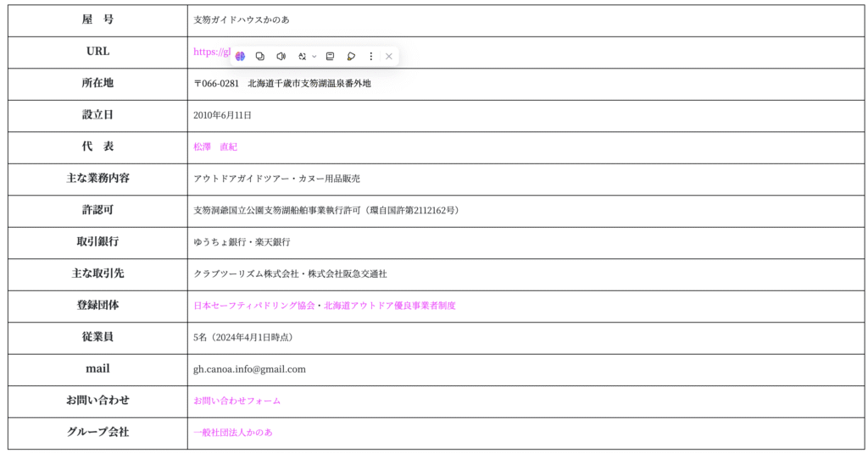Click the 取引銀行 row header
868x453 pixels.
tap(98, 241)
